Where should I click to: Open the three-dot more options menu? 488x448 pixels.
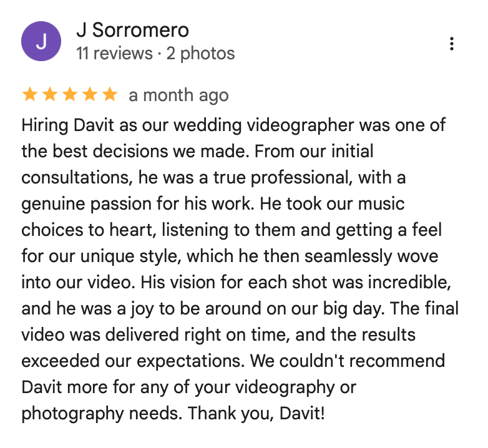(x=452, y=44)
